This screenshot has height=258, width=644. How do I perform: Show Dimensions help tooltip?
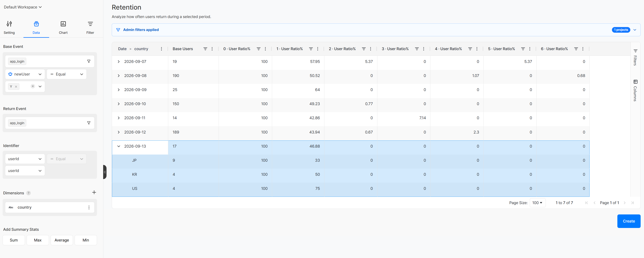[x=29, y=193]
